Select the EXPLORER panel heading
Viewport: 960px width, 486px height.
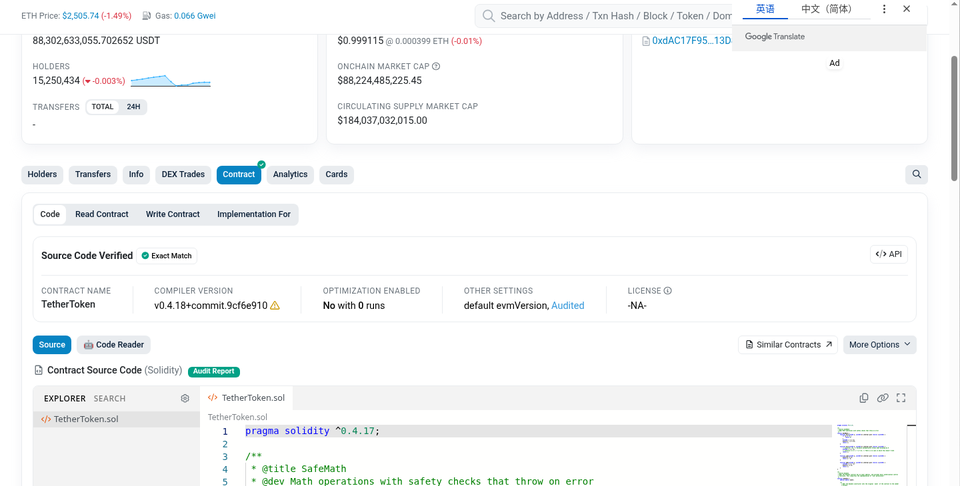point(65,398)
